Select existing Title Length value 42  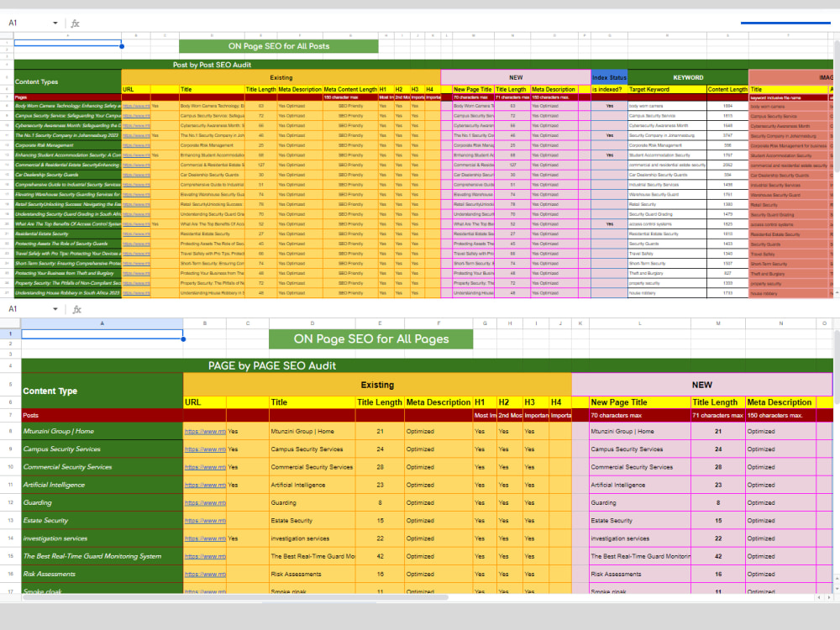click(x=380, y=556)
